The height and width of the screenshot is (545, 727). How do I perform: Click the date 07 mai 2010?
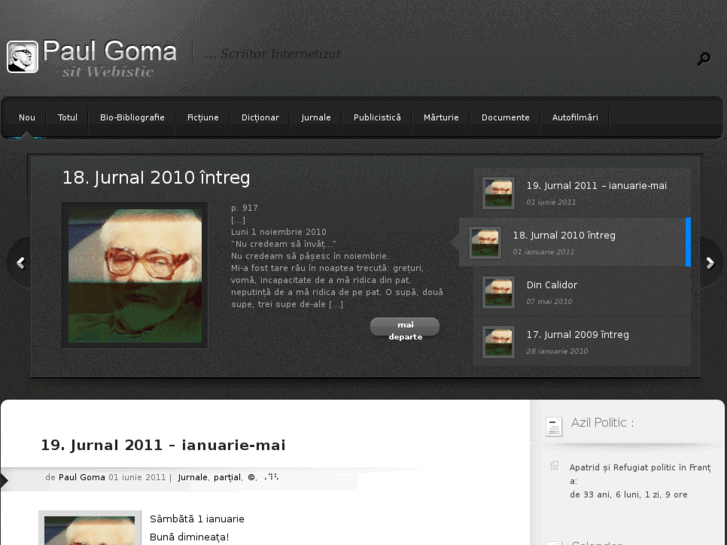tap(549, 301)
